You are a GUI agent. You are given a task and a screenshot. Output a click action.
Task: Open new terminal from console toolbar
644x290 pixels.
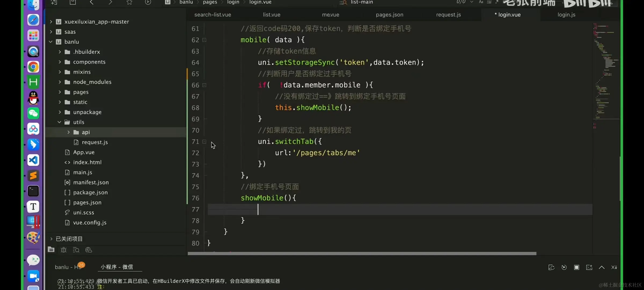pyautogui.click(x=589, y=267)
